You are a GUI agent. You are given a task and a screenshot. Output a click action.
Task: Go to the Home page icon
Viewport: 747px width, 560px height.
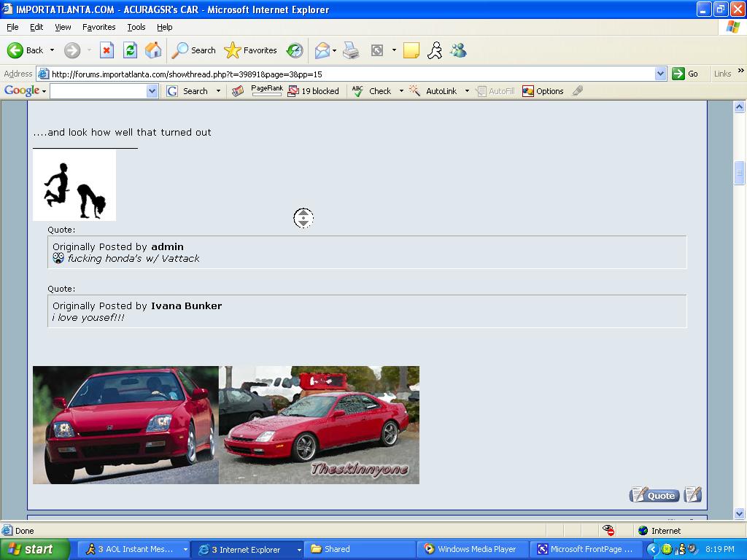tap(153, 50)
